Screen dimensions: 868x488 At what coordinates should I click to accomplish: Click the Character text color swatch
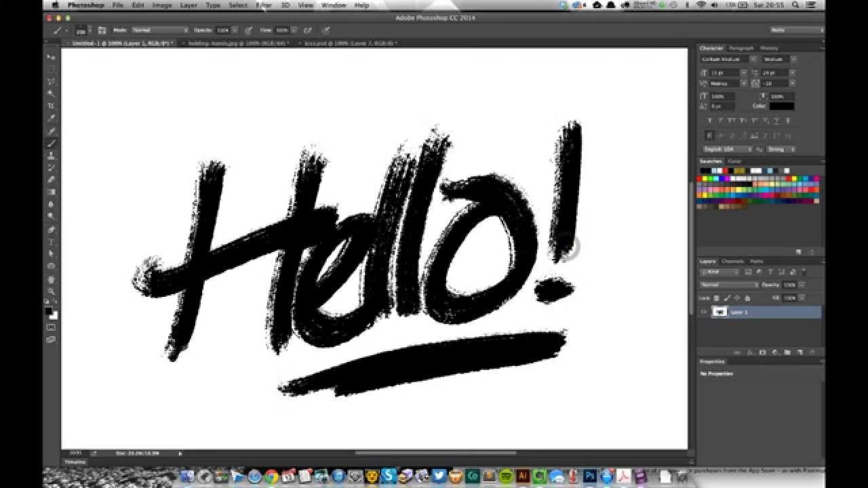pyautogui.click(x=782, y=106)
